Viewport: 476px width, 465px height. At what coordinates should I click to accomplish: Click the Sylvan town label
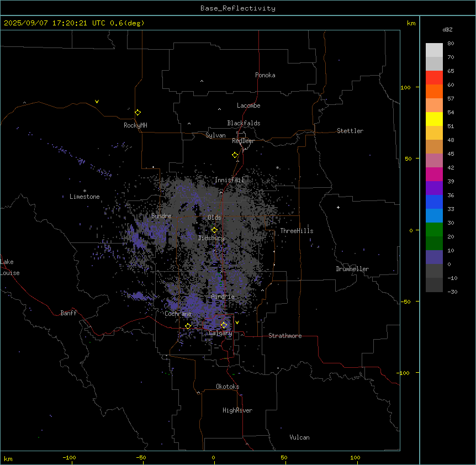point(215,135)
